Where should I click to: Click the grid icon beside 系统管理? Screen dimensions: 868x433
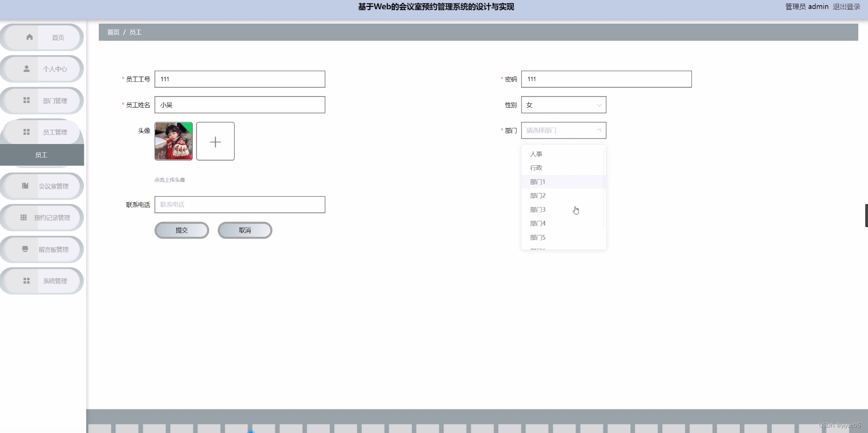tap(27, 281)
